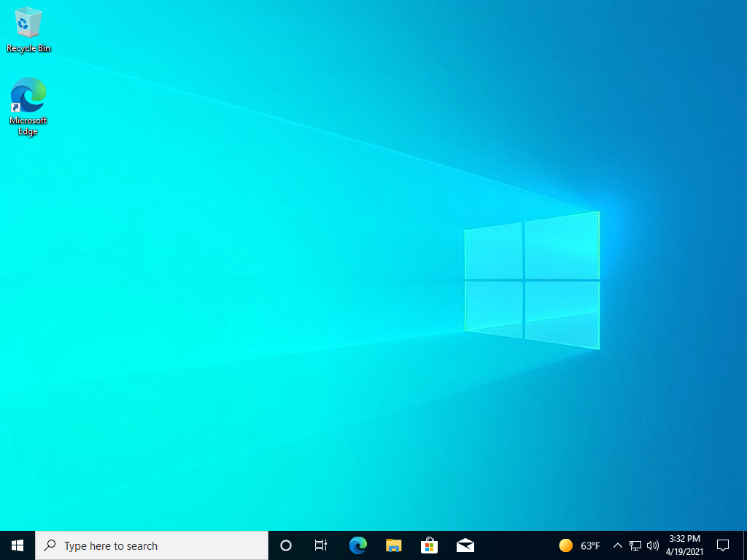This screenshot has width=747, height=560.
Task: Activate Cortana voice assistant
Action: (285, 545)
